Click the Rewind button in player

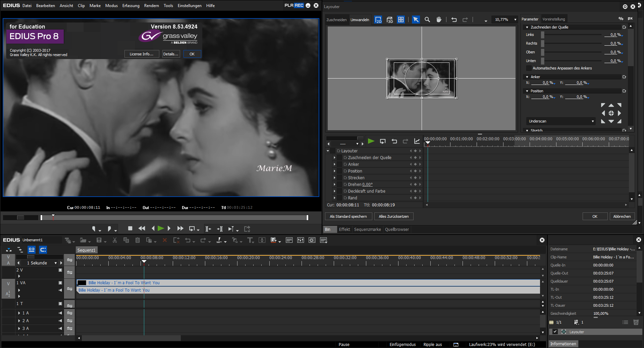(x=142, y=229)
